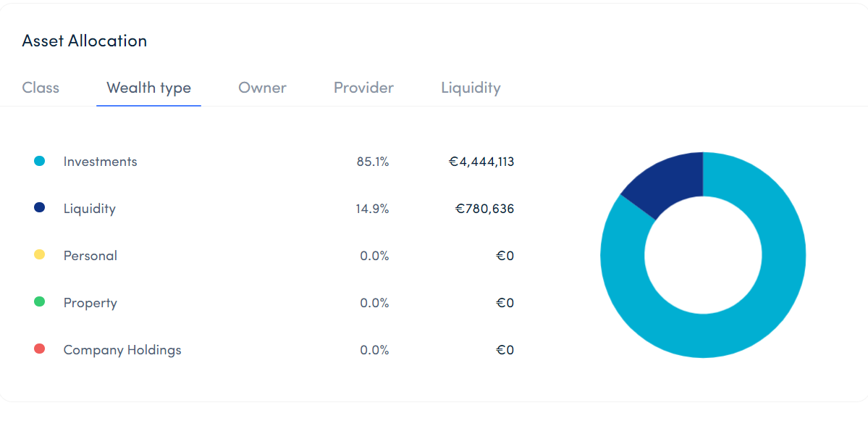The width and height of the screenshot is (868, 429).
Task: Open the Owner tab
Action: [262, 88]
